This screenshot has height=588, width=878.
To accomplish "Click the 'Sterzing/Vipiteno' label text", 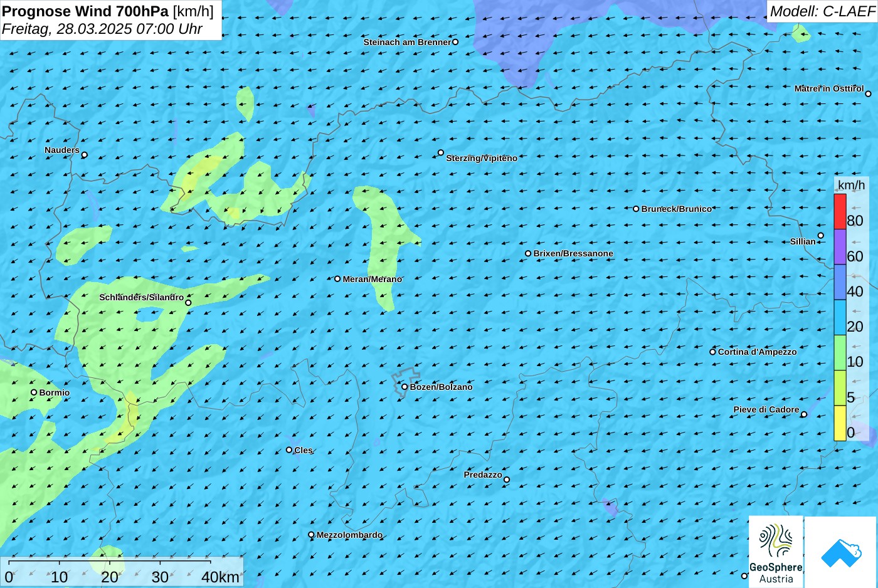I will pyautogui.click(x=482, y=158).
